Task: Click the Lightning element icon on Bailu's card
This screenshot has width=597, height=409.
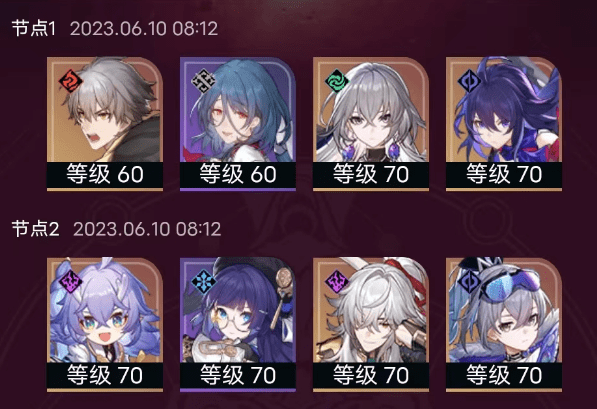Action: click(70, 281)
